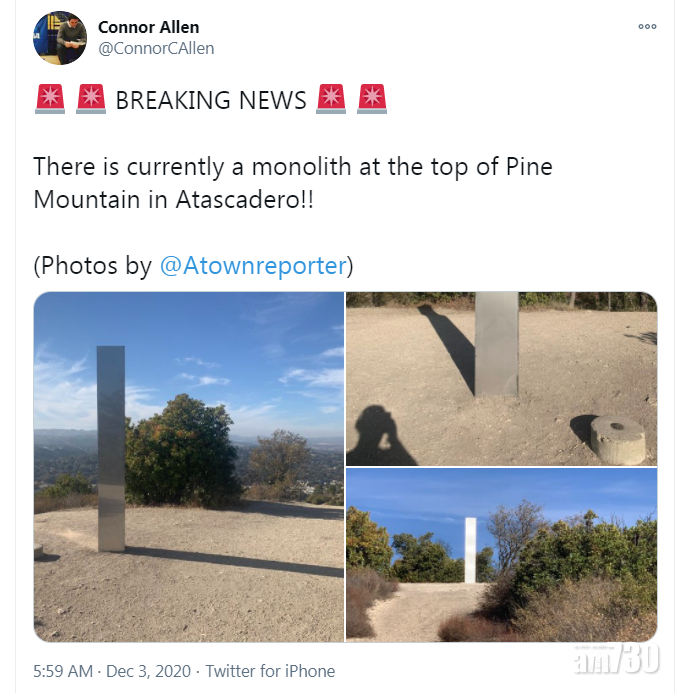Click the BREAKING NEWS headline text
The image size is (681, 693).
(x=211, y=100)
